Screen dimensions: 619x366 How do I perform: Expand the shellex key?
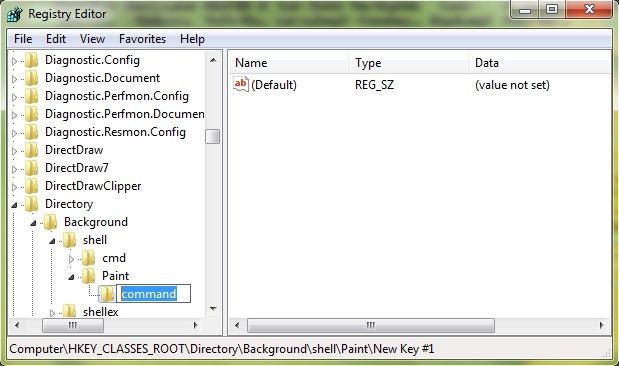click(x=53, y=313)
